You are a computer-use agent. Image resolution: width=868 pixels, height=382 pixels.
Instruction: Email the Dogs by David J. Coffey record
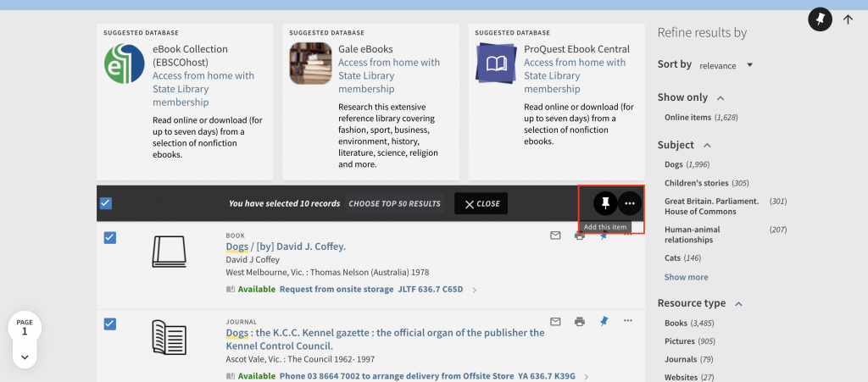click(x=555, y=235)
